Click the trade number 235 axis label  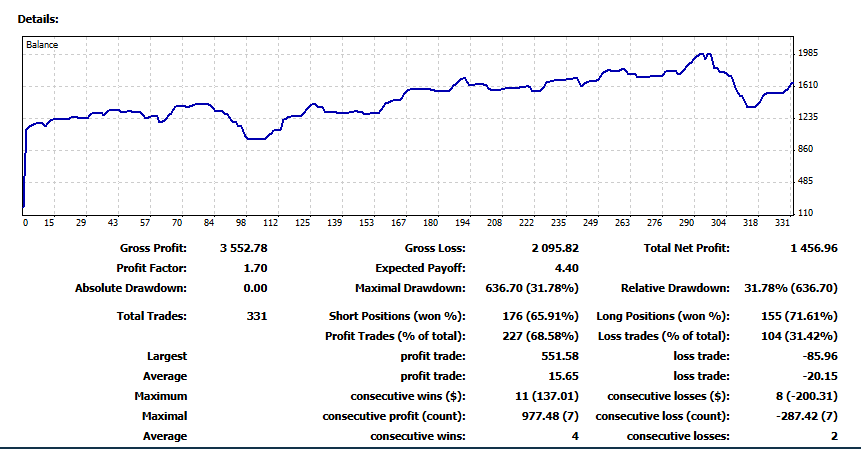click(558, 222)
